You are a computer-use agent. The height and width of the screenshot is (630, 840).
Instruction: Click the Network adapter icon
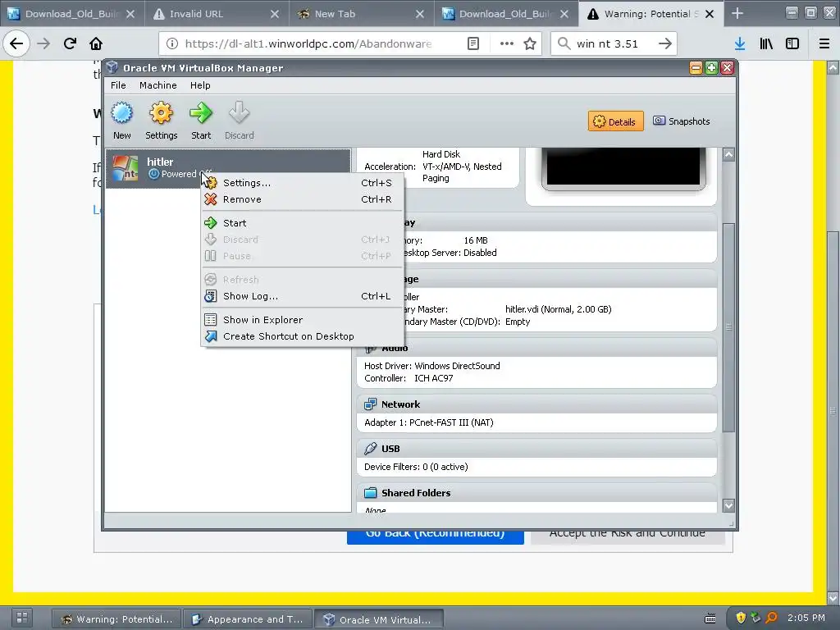pos(370,404)
